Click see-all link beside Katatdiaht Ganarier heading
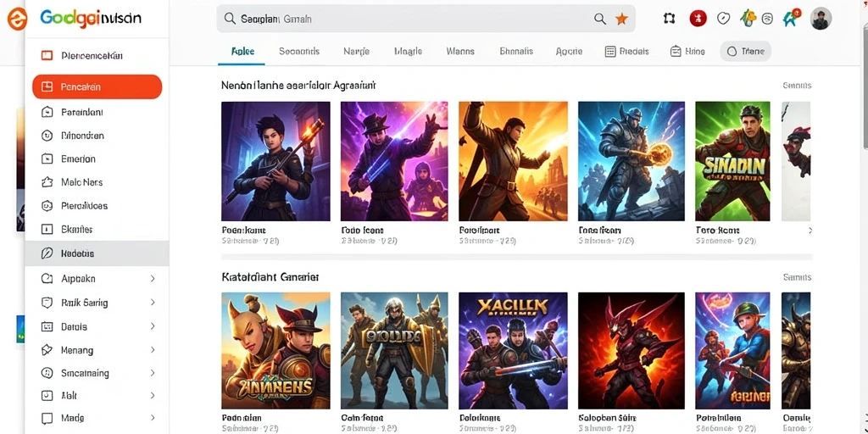Screen dimensions: 868x434 click(x=797, y=277)
